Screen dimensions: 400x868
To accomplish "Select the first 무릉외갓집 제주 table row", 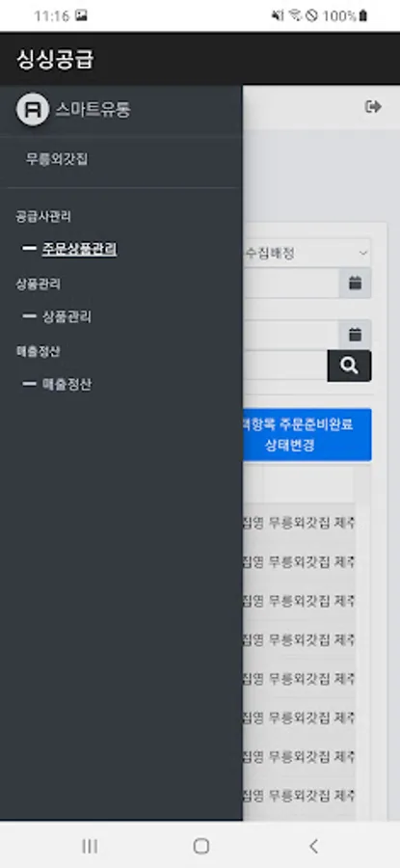I will click(x=299, y=523).
